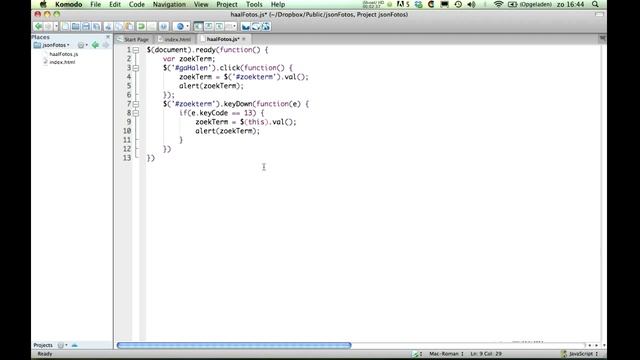
Task: Open the File menu
Action: [96, 4]
